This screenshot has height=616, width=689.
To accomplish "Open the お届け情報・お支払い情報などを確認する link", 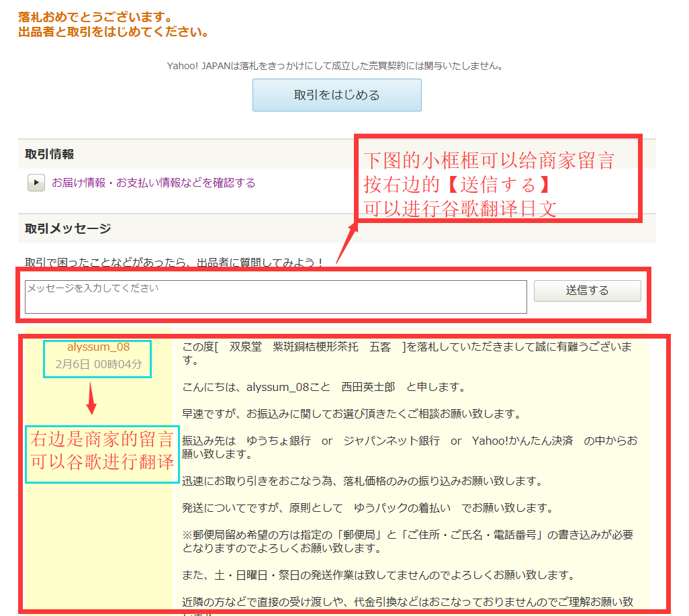I will pos(153,183).
